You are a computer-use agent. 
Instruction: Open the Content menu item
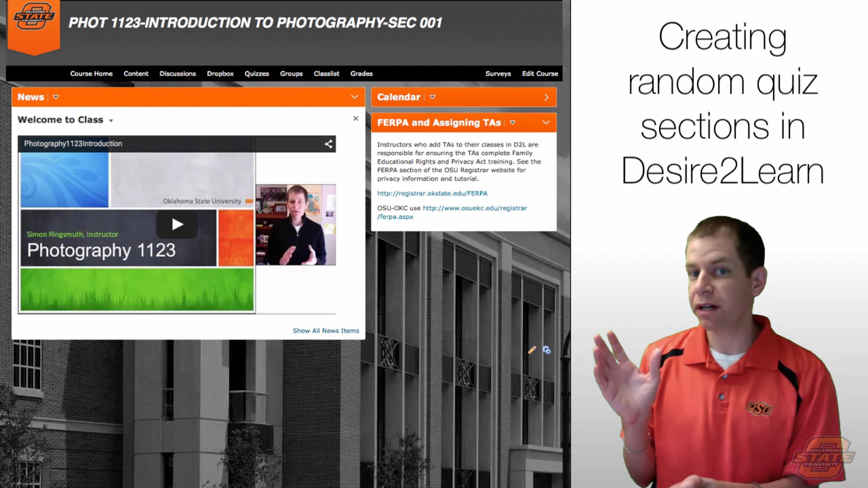click(x=136, y=74)
